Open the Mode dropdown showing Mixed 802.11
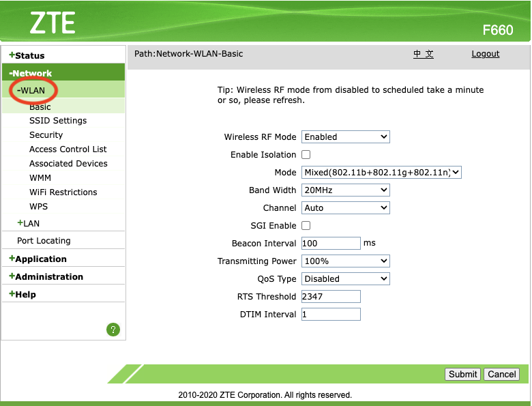The image size is (532, 406). click(x=381, y=173)
